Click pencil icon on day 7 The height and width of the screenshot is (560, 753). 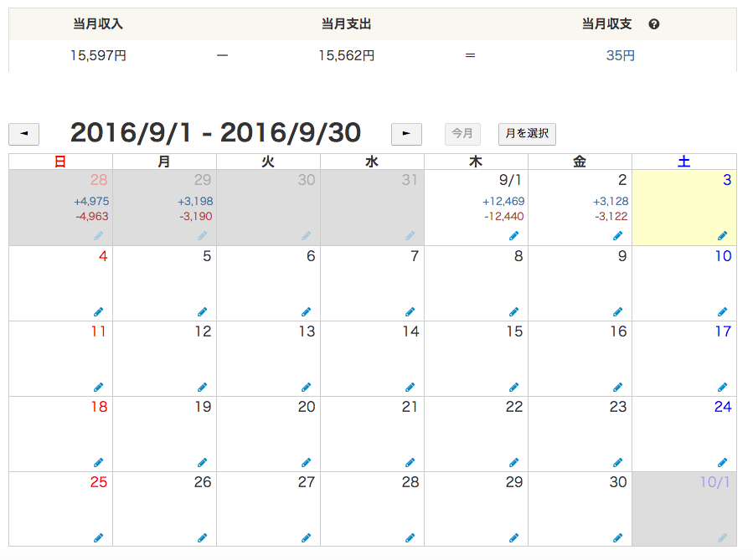pos(410,312)
